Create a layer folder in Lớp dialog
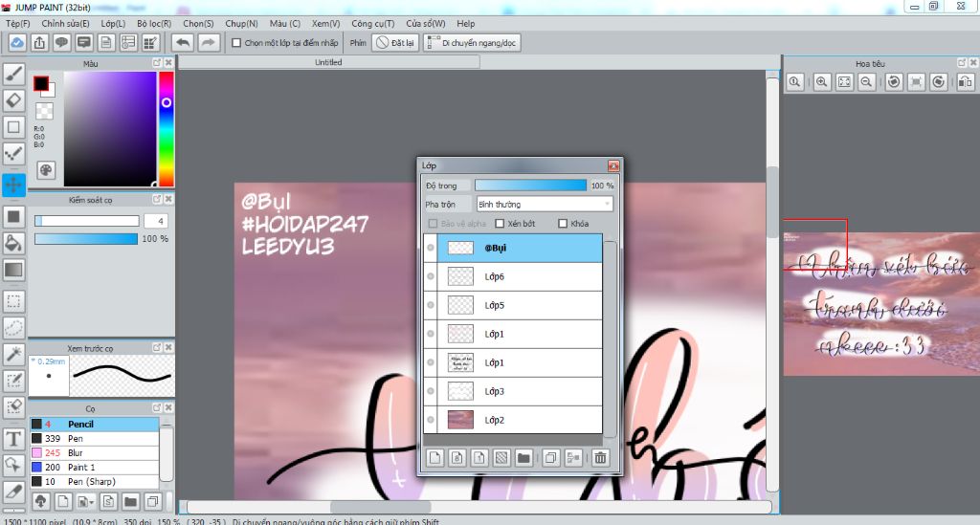980x525 pixels. pos(523,458)
